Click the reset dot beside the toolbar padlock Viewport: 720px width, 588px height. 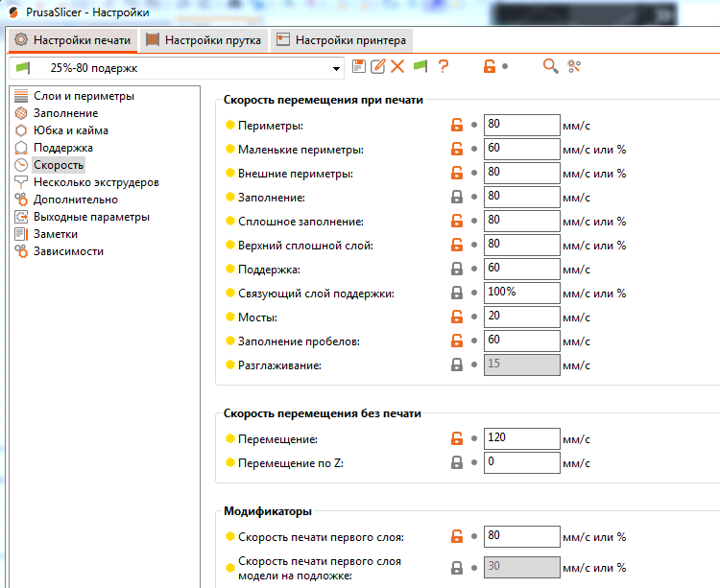505,66
